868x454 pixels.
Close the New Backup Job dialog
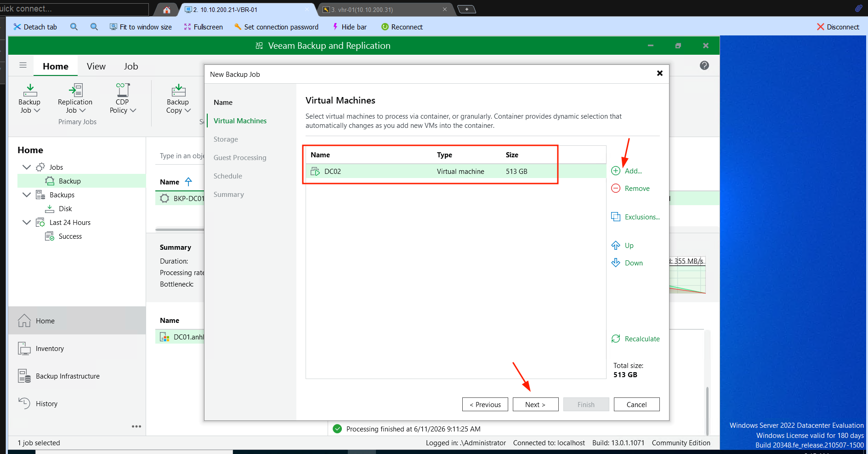pyautogui.click(x=659, y=73)
